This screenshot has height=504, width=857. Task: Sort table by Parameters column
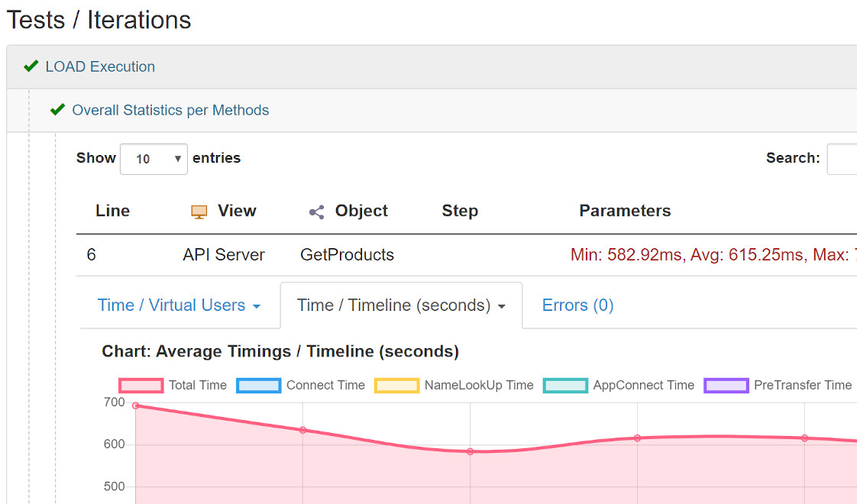click(625, 211)
